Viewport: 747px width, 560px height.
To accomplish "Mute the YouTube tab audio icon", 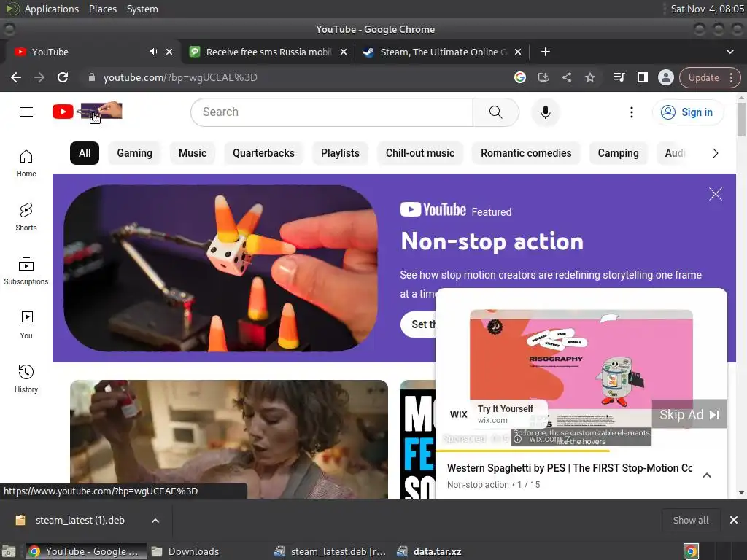I will click(x=153, y=52).
